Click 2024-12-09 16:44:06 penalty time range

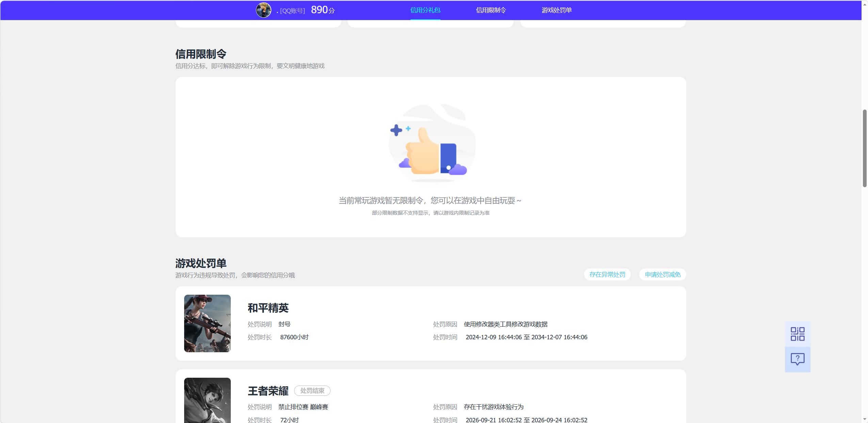tap(526, 337)
